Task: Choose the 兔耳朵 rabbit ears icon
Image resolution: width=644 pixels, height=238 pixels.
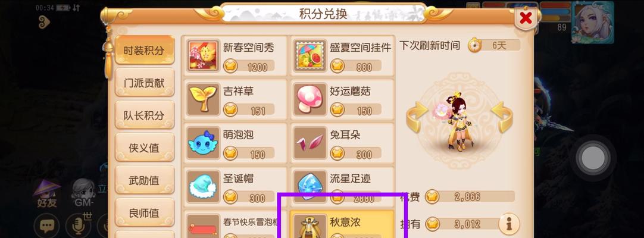Action: tap(310, 143)
